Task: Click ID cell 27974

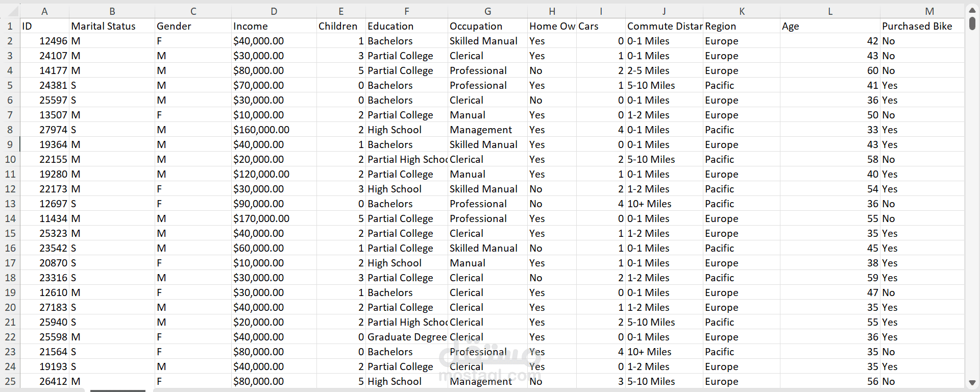Action: (x=44, y=130)
